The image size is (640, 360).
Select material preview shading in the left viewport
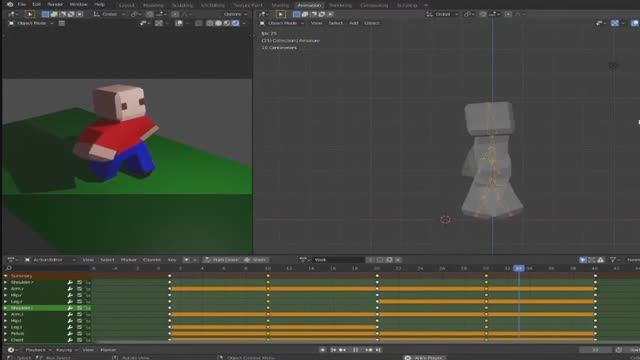(x=227, y=23)
